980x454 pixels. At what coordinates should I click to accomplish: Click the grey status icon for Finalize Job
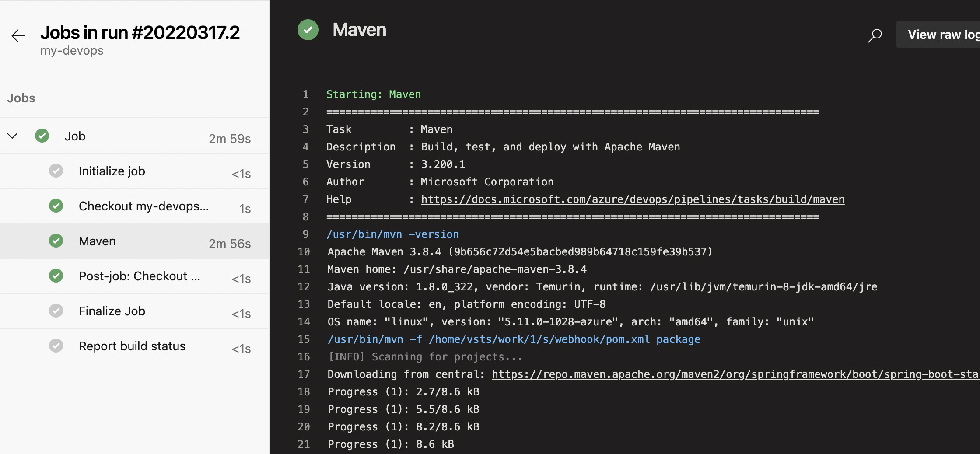(56, 311)
